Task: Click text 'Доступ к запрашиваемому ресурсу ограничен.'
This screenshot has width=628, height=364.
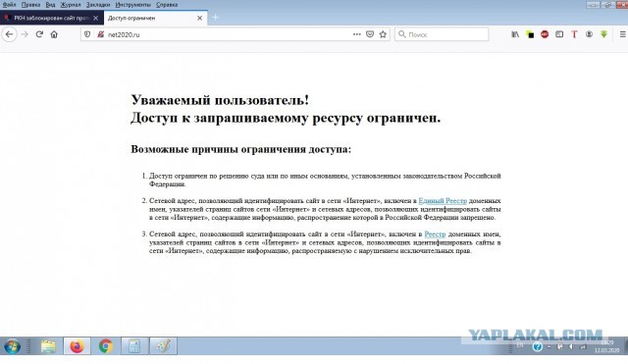Action: (x=286, y=118)
